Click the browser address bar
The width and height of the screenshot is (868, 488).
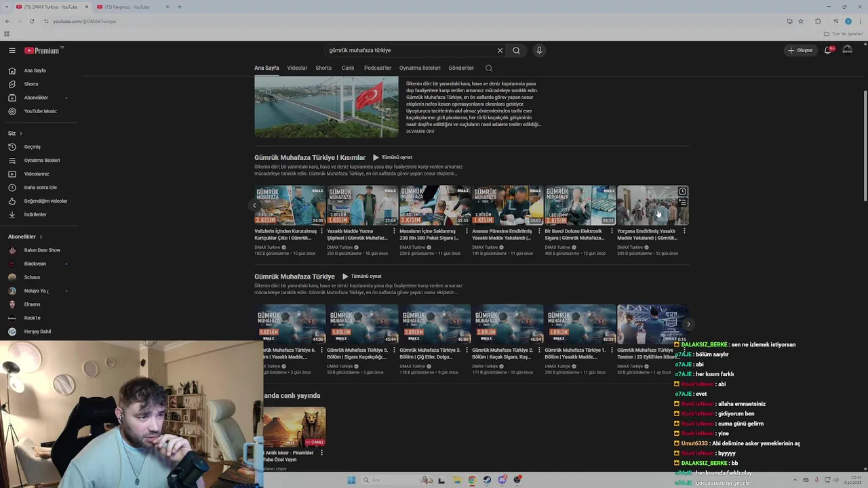click(x=407, y=21)
